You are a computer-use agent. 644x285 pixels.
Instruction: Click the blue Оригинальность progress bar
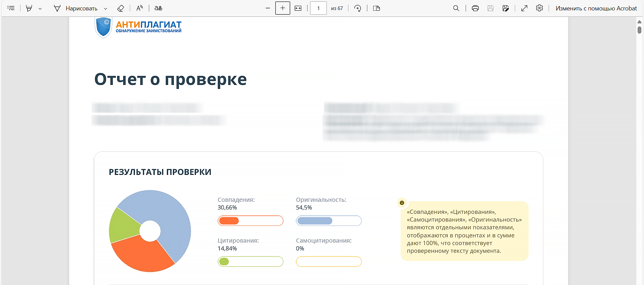(329, 221)
